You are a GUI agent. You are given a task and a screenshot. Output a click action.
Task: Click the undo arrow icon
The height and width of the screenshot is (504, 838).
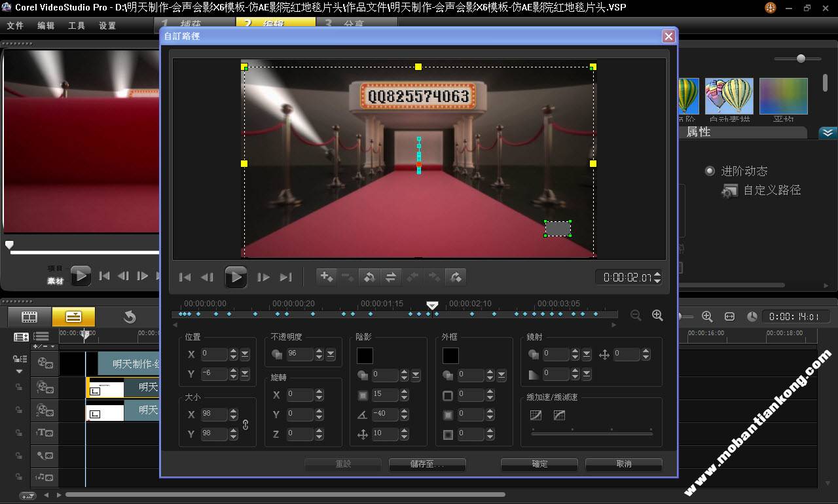130,317
